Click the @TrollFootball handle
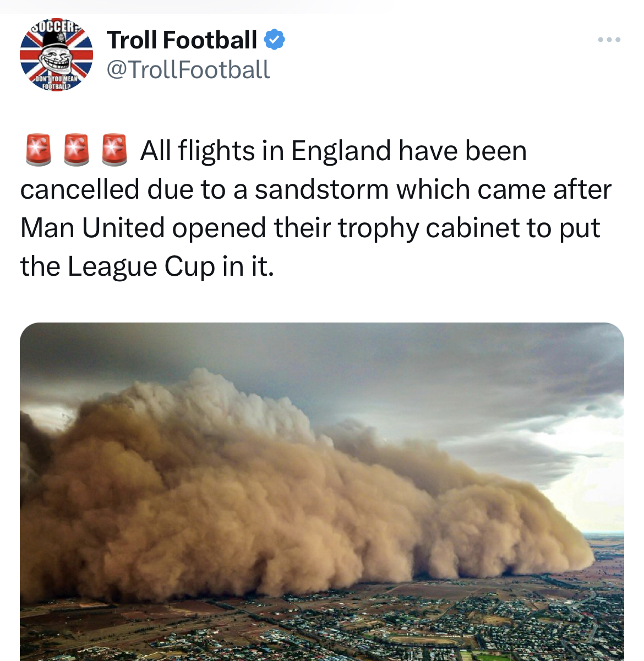 pyautogui.click(x=188, y=70)
